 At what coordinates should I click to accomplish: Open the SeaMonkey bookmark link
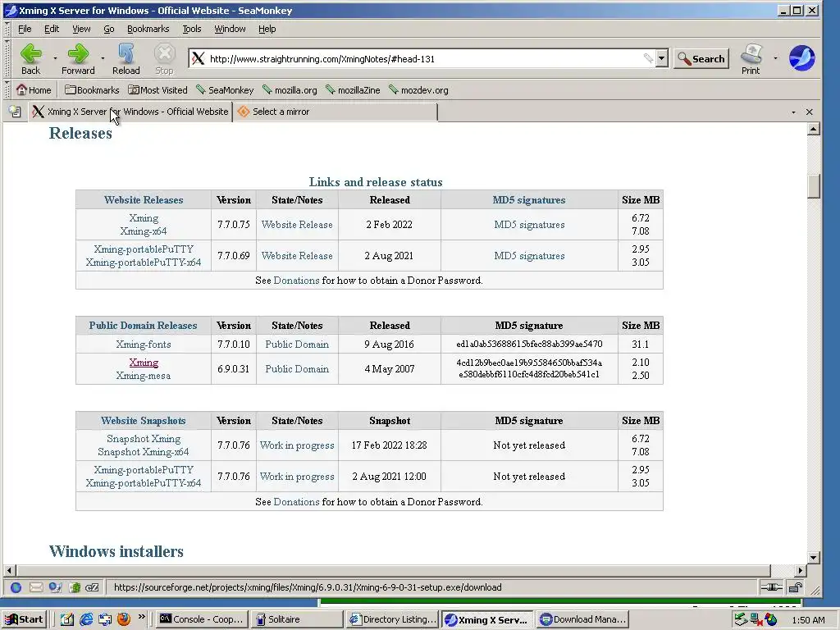[225, 90]
